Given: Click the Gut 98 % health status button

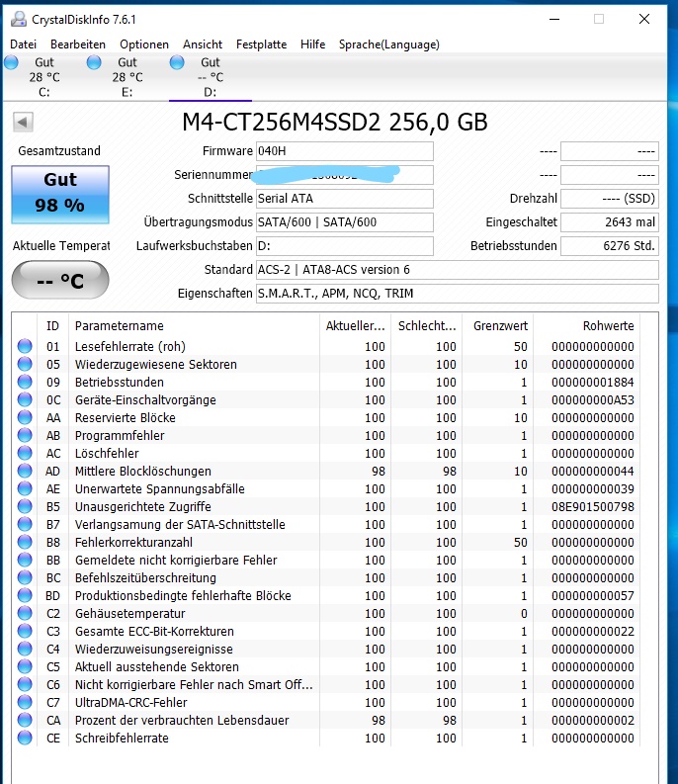Looking at the screenshot, I should click(x=60, y=194).
